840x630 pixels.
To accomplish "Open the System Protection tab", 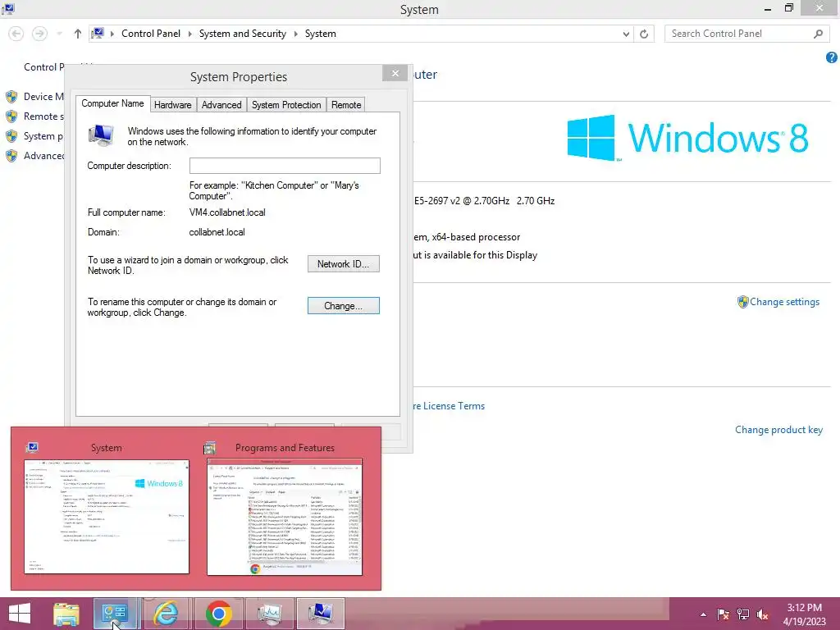I will click(286, 105).
